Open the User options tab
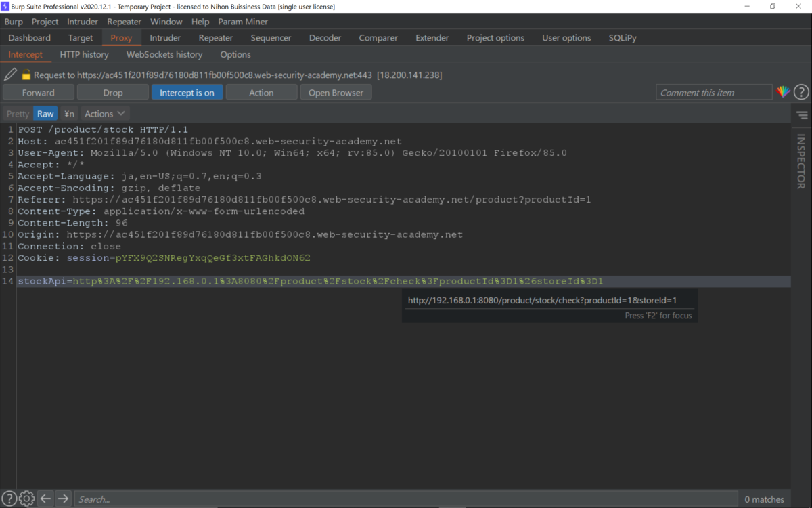The height and width of the screenshot is (508, 812). coord(566,38)
